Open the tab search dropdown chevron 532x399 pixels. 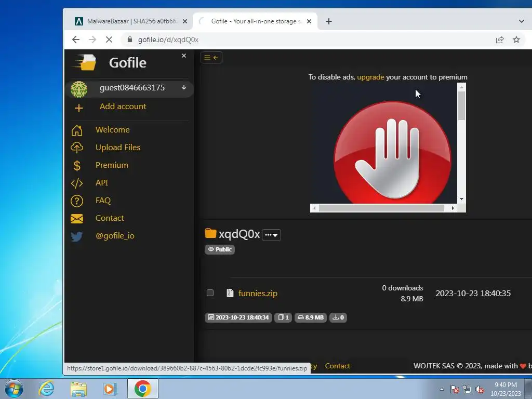522,21
